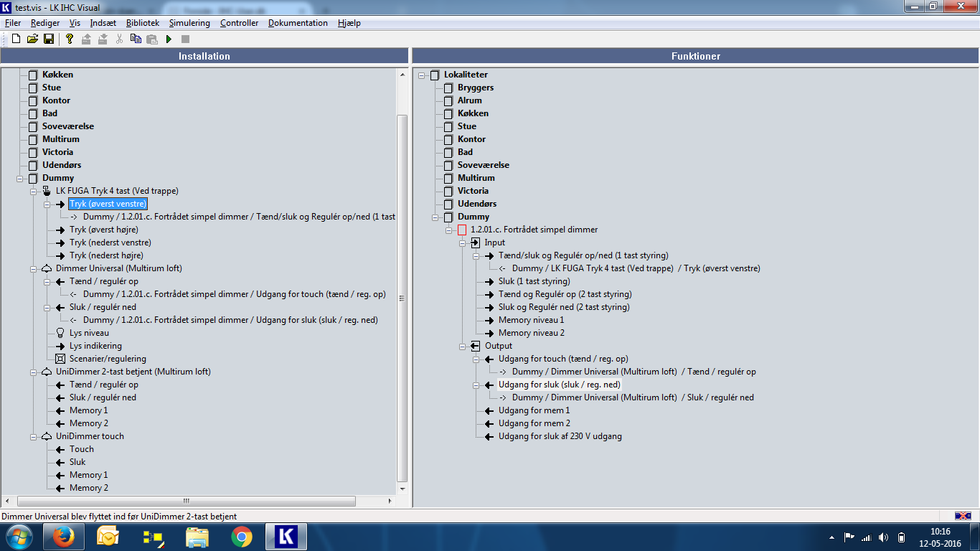980x551 pixels.
Task: Click the red function block icon for 1.2.01.c.
Action: (x=462, y=230)
